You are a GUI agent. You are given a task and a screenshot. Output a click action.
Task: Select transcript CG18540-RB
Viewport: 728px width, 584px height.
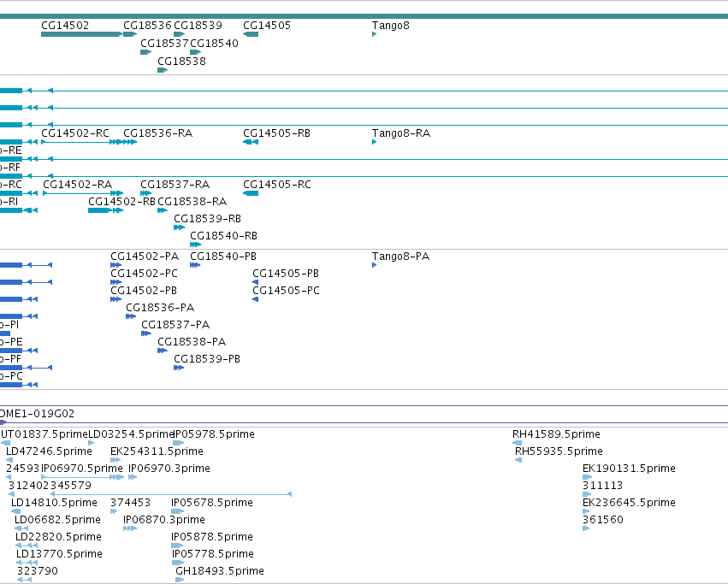coord(224,236)
